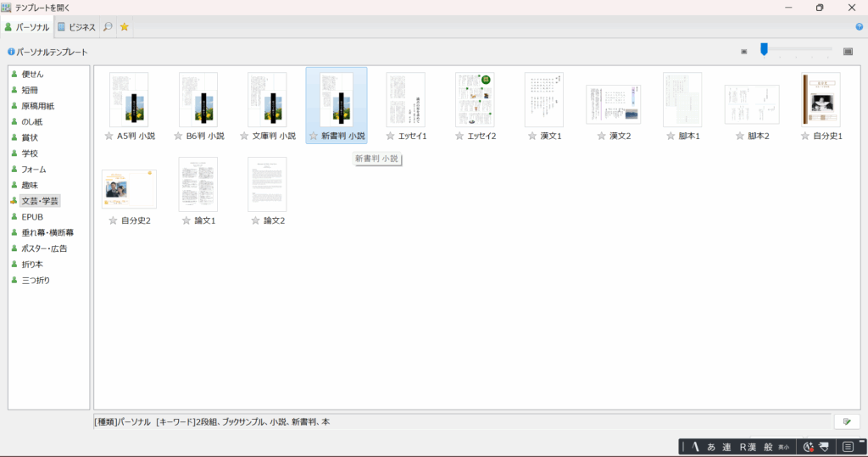
Task: Select the 三つ折り category
Action: coord(36,280)
